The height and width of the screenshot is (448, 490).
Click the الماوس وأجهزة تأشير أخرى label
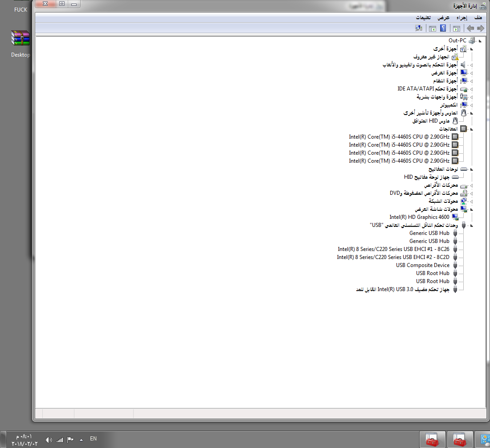pos(431,113)
